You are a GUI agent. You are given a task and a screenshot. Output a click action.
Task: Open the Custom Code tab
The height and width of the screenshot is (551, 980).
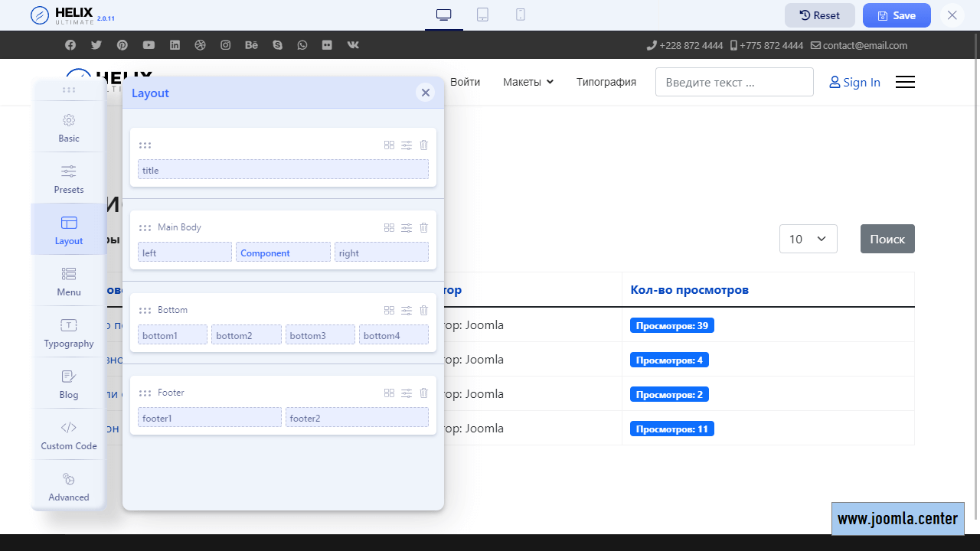(x=69, y=435)
